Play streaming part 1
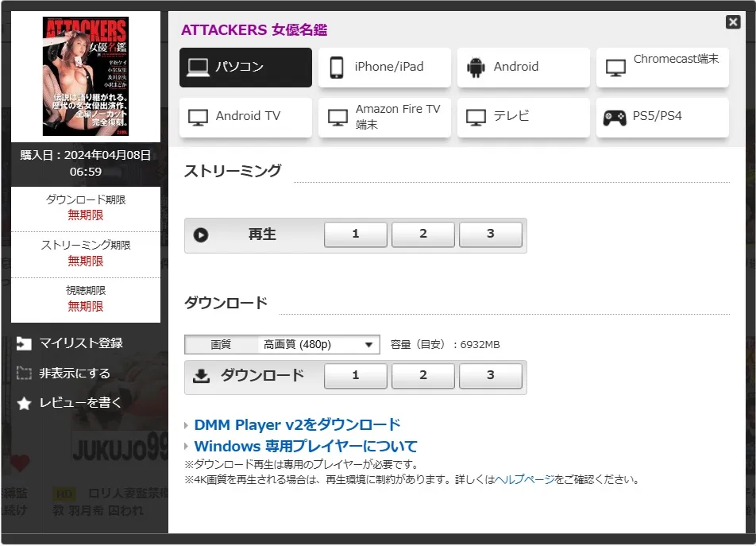756x546 pixels. (355, 234)
